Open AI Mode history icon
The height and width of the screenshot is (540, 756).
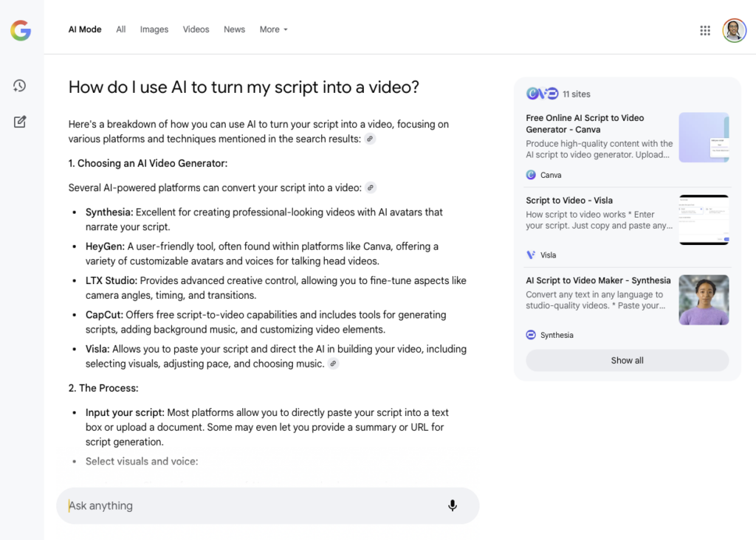pos(20,86)
